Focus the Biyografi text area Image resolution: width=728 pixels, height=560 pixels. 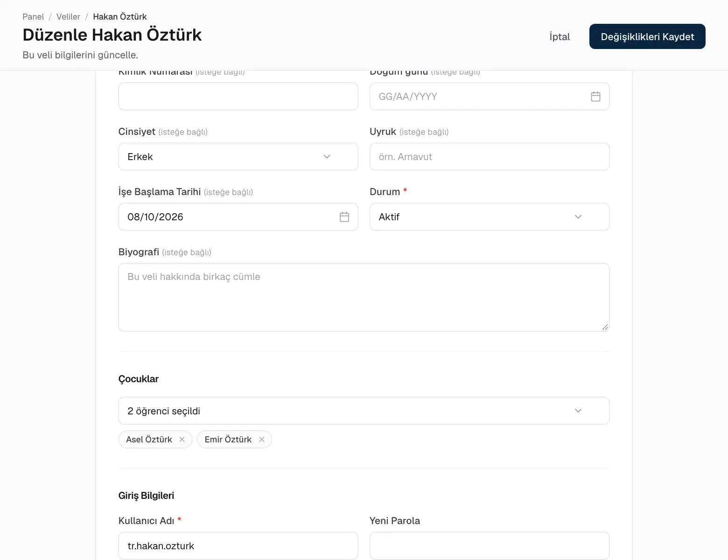[x=364, y=297]
